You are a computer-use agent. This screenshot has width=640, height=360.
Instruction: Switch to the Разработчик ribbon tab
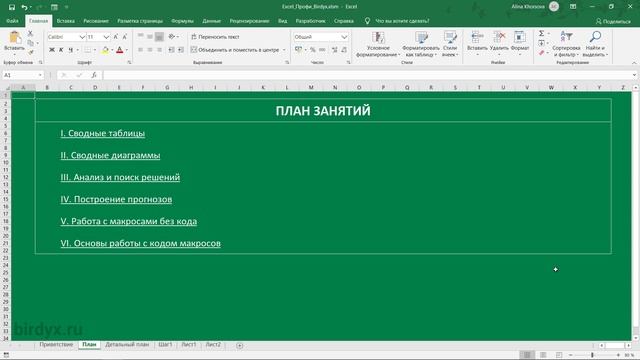(311, 21)
